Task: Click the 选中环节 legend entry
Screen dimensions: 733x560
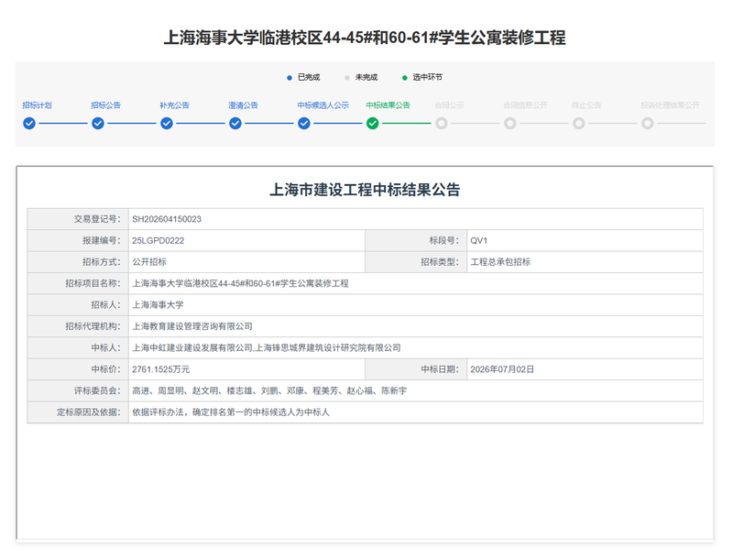Action: click(422, 77)
